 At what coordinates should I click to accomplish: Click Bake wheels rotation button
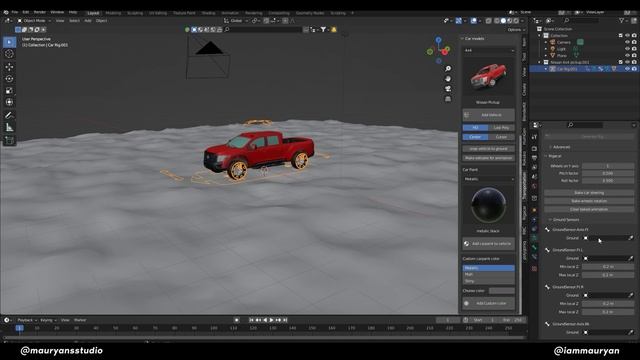click(589, 201)
